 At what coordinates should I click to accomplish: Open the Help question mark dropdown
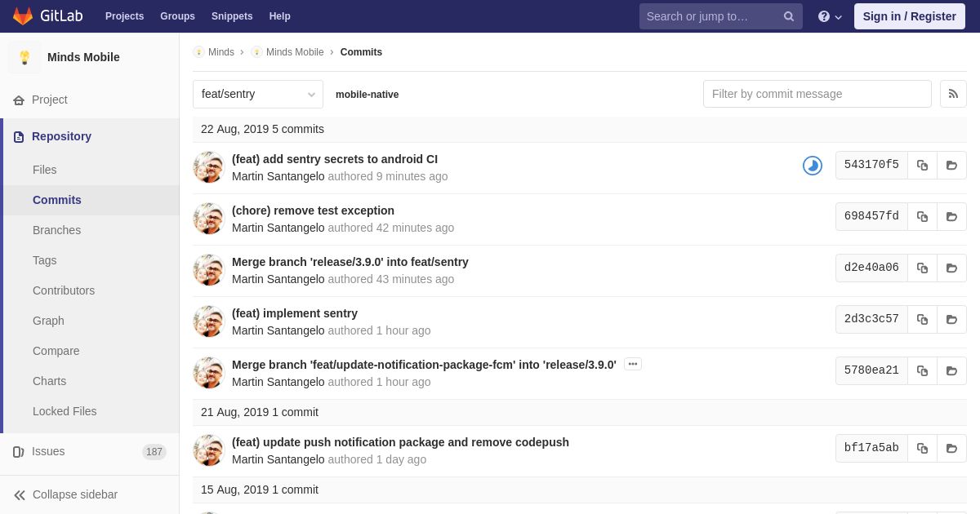coord(830,16)
